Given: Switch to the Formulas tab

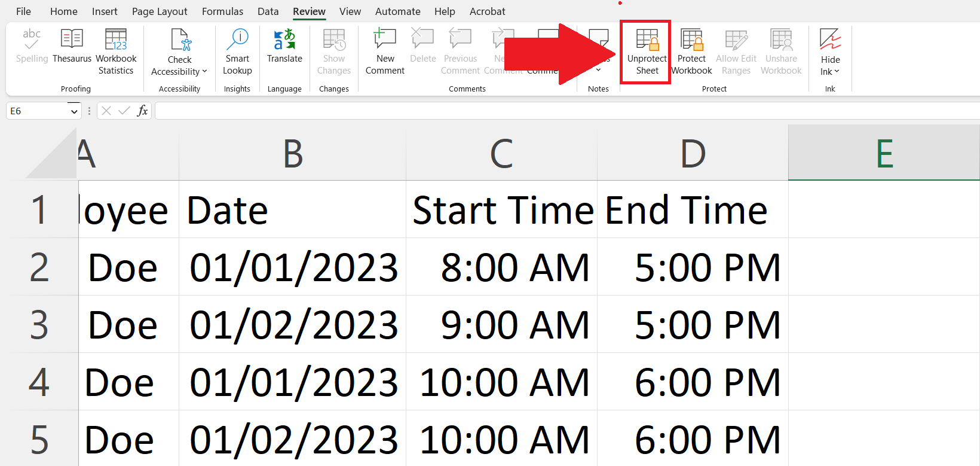Looking at the screenshot, I should (x=222, y=11).
